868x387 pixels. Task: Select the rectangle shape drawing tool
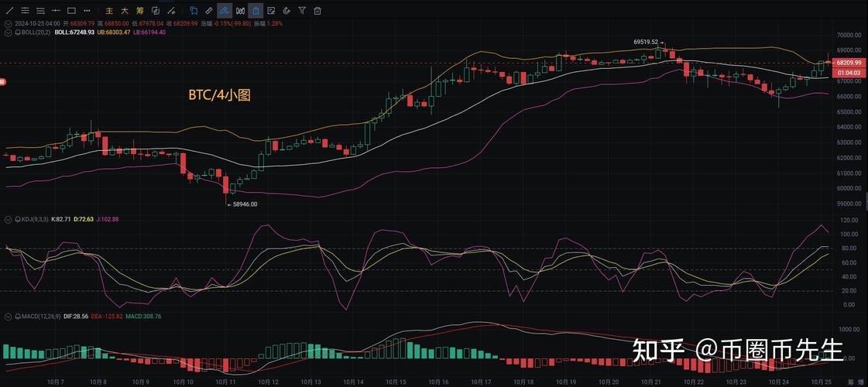click(71, 11)
